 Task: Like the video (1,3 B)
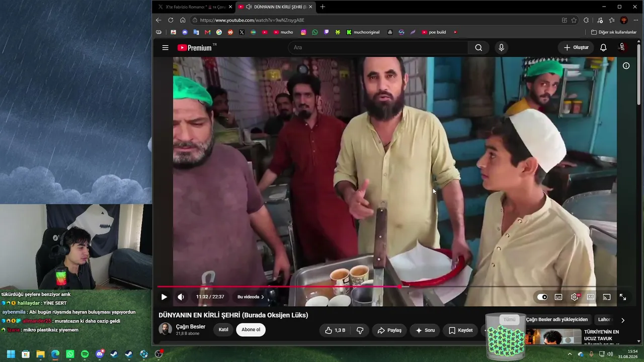(x=335, y=330)
